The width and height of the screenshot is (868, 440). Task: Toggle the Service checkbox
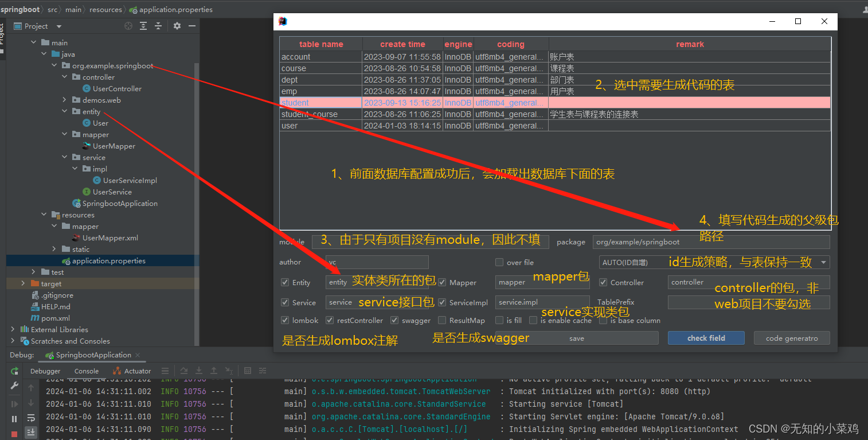click(285, 302)
